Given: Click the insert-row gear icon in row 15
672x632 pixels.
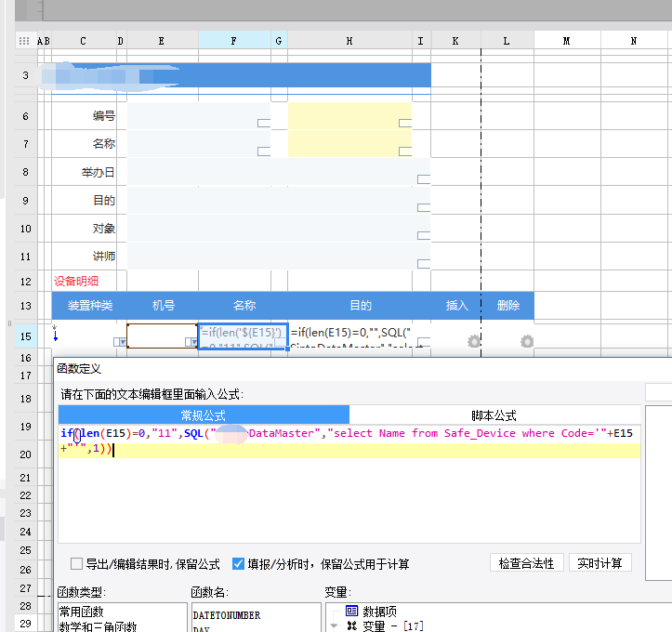Looking at the screenshot, I should 474,342.
